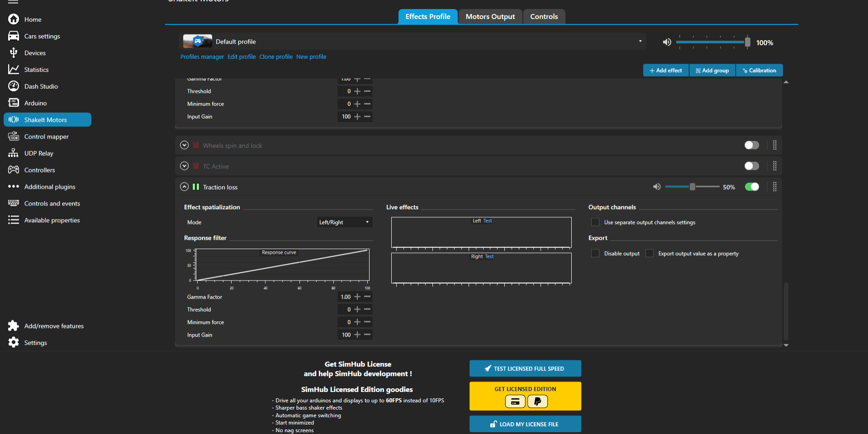Collapse the Traction loss effect
The height and width of the screenshot is (434, 868).
coord(184,186)
